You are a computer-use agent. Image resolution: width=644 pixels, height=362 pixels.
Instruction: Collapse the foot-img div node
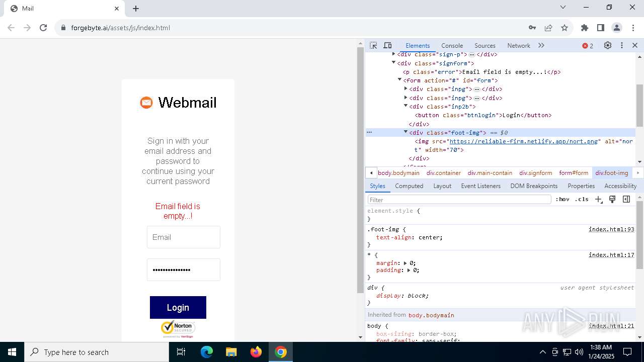pos(406,132)
